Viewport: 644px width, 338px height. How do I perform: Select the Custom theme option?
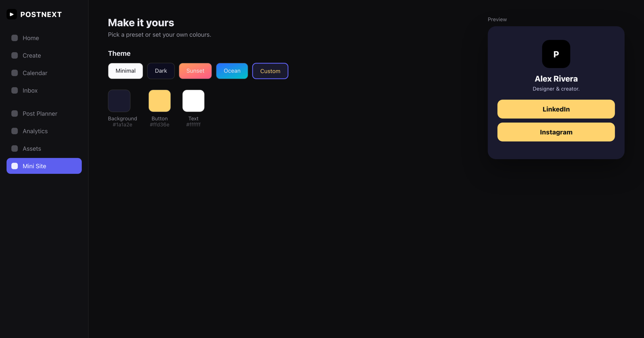270,71
